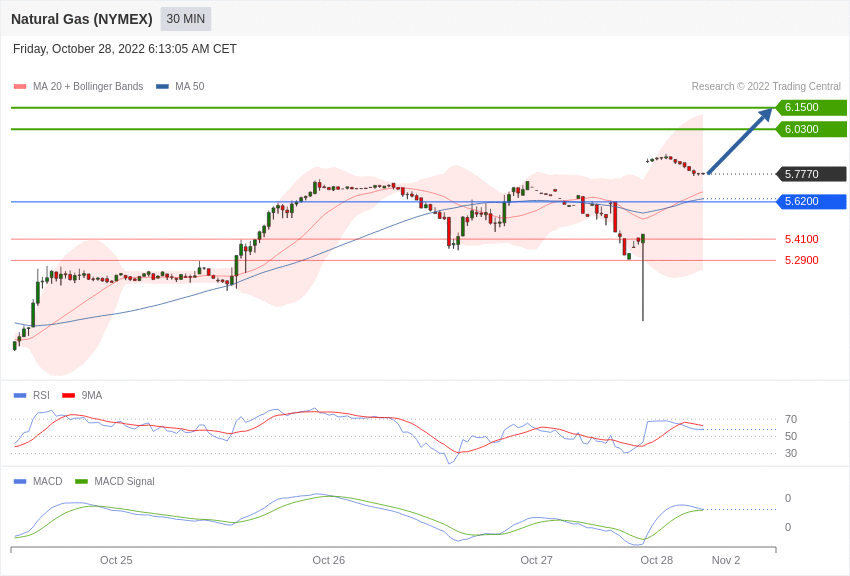Click the 5.7770 current price tag

point(811,174)
